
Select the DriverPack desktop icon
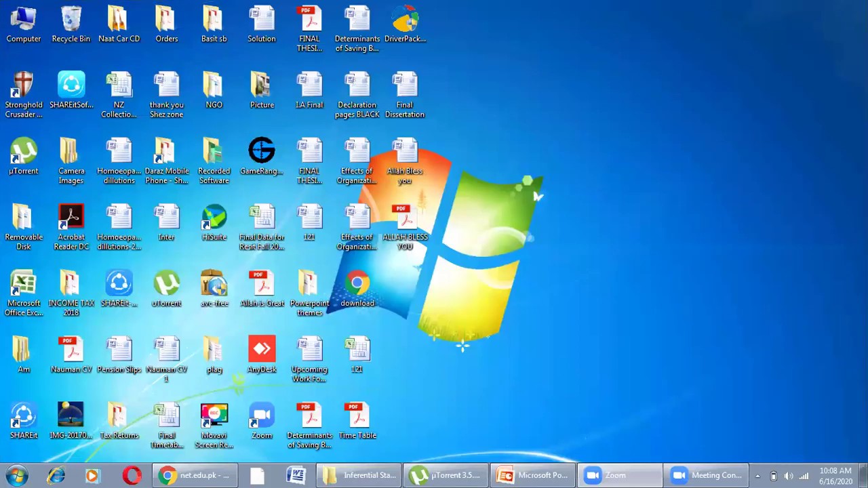click(405, 25)
